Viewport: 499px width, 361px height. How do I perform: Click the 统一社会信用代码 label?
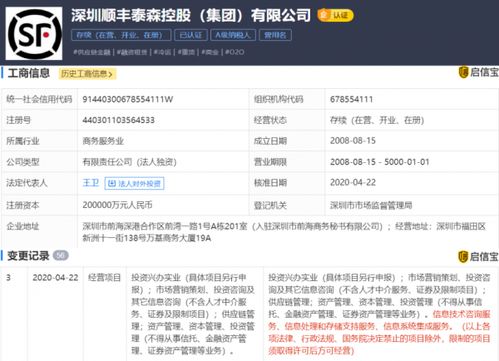click(39, 99)
